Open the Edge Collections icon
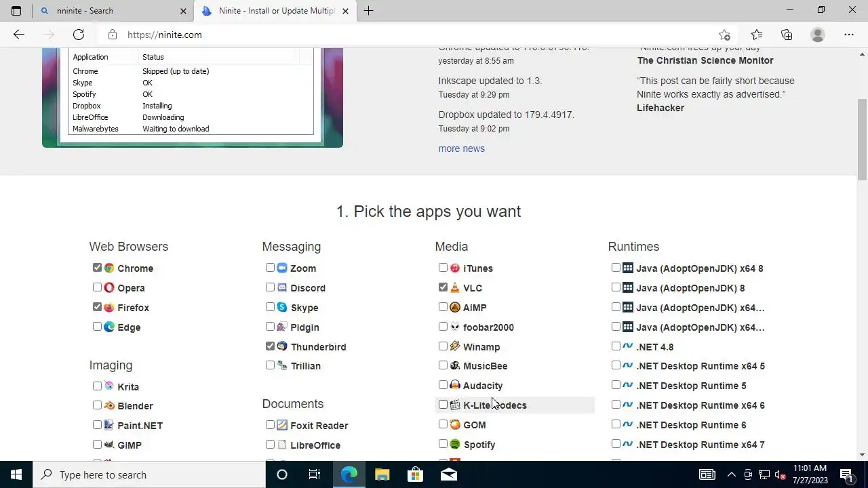This screenshot has width=868, height=488. (787, 35)
